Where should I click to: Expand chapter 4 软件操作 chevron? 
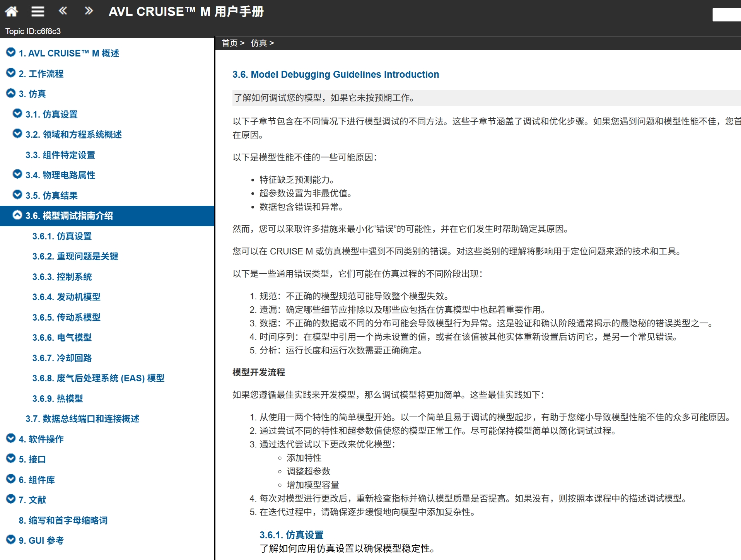(11, 438)
